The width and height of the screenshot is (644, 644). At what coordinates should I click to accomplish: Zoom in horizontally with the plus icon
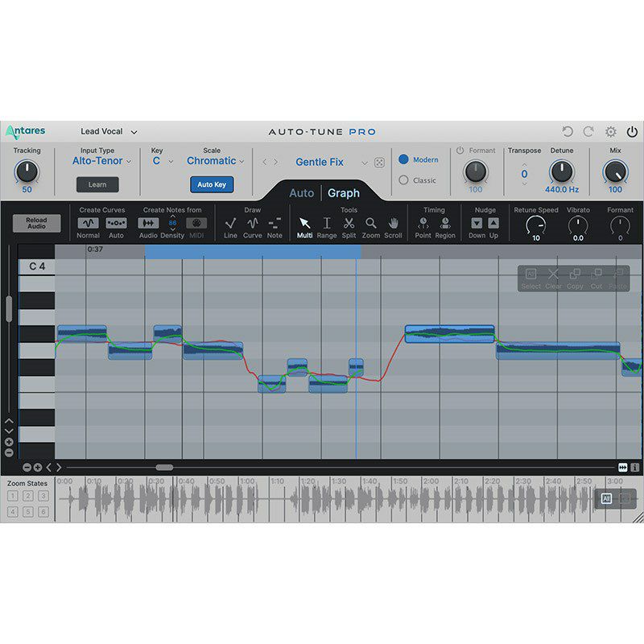click(38, 468)
